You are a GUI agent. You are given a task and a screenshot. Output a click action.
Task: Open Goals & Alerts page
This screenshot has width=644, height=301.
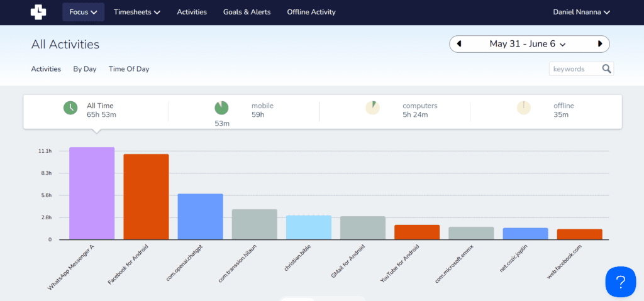247,12
